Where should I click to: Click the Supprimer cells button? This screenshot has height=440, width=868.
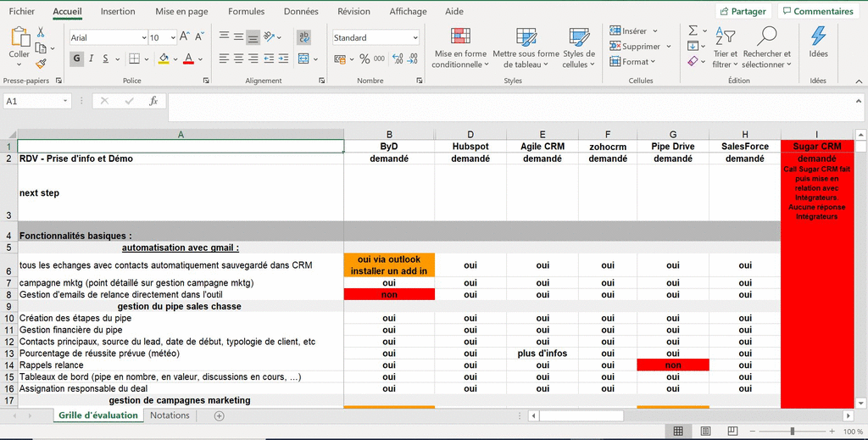(x=640, y=47)
